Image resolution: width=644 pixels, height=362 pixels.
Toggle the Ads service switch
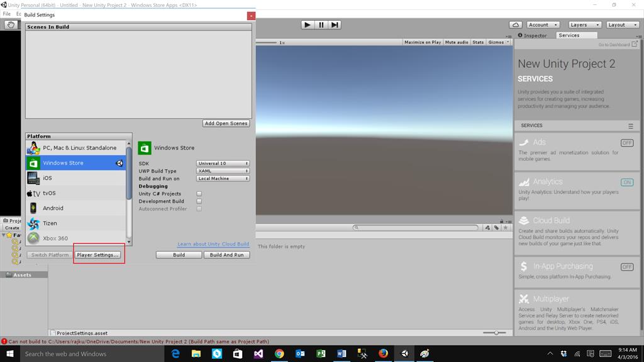[x=627, y=143]
